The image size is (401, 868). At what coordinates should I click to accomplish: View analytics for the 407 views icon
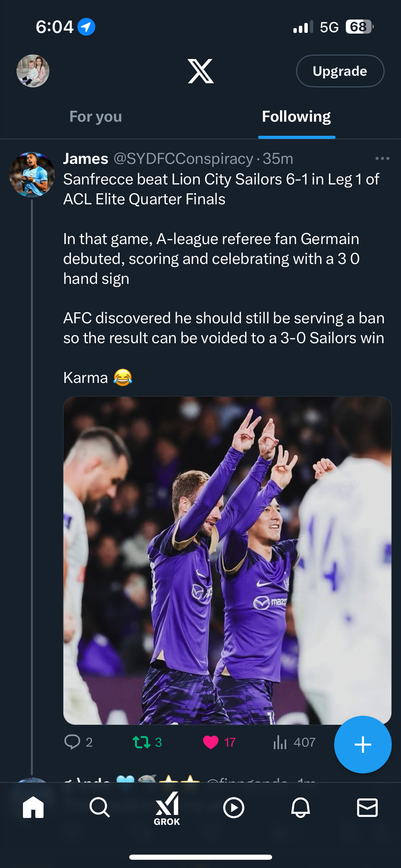[x=280, y=742]
